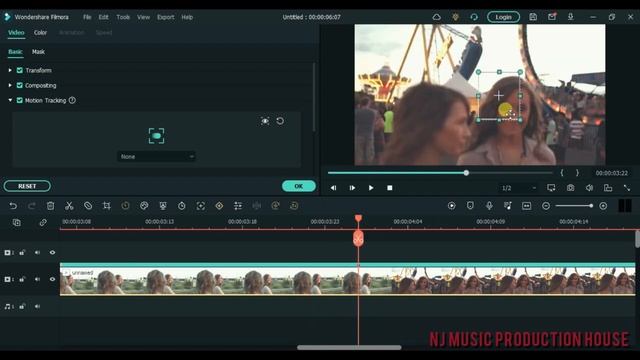640x360 pixels.
Task: Stop preview playback
Action: coord(390,188)
